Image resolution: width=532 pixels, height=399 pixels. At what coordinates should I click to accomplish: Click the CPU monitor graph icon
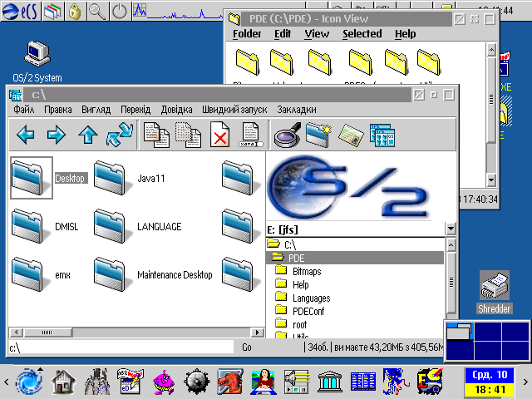(140, 10)
